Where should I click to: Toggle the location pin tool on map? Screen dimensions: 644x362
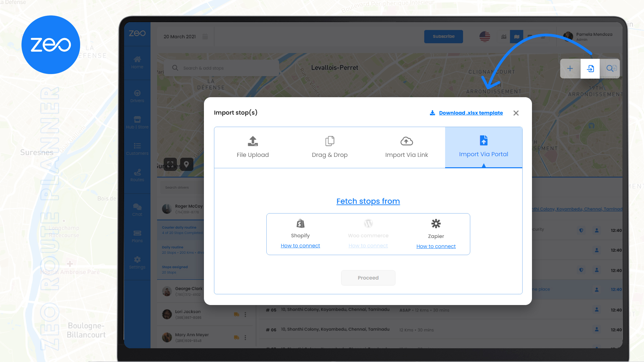pos(186,164)
